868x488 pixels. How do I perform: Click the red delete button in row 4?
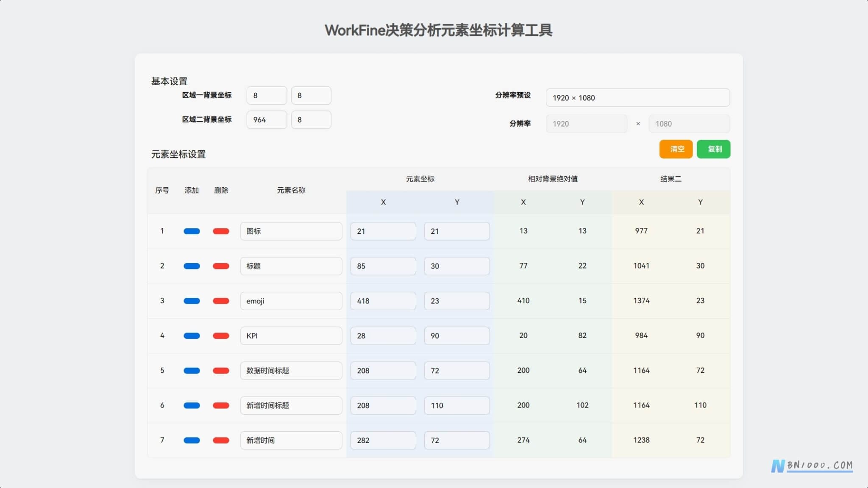coord(221,336)
